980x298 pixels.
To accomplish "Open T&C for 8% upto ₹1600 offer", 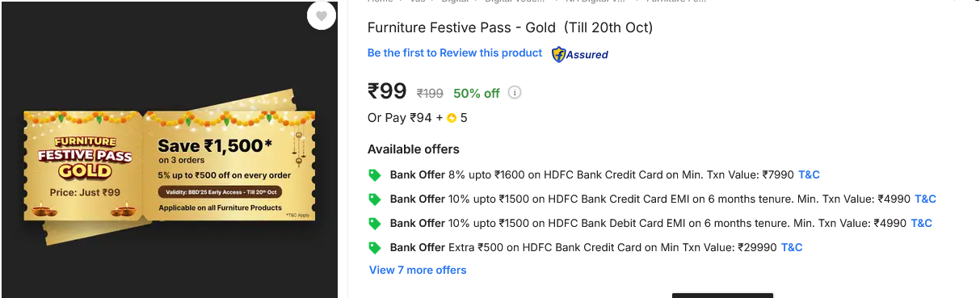I will point(809,174).
